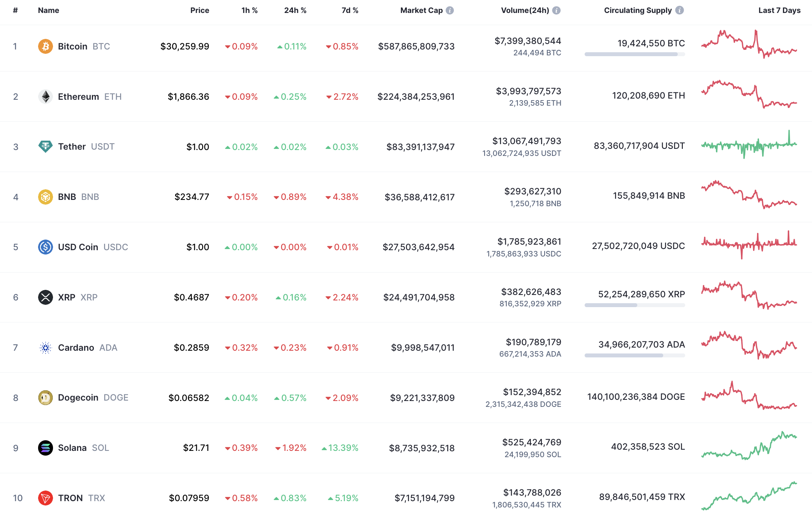This screenshot has width=812, height=520.
Task: Sort table by the Price column header
Action: [199, 11]
